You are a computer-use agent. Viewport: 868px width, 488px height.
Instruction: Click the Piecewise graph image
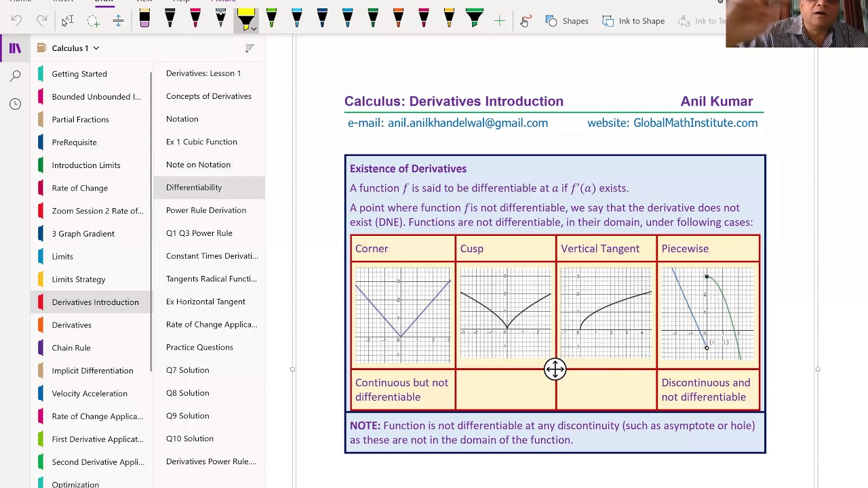[707, 314]
